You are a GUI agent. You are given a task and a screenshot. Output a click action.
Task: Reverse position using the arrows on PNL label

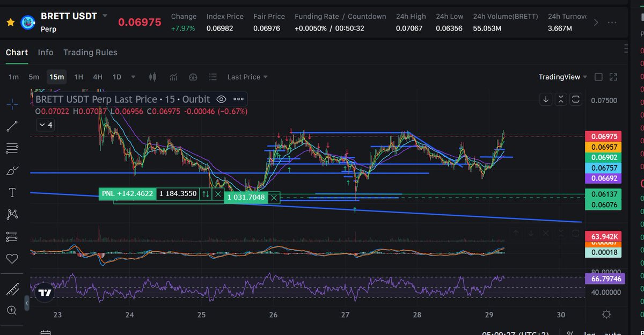[205, 194]
